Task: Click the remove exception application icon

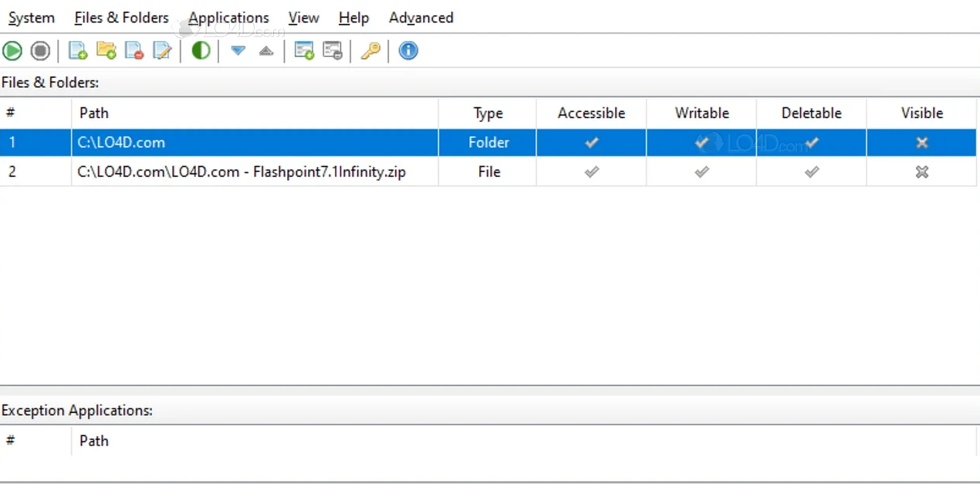Action: [x=333, y=51]
